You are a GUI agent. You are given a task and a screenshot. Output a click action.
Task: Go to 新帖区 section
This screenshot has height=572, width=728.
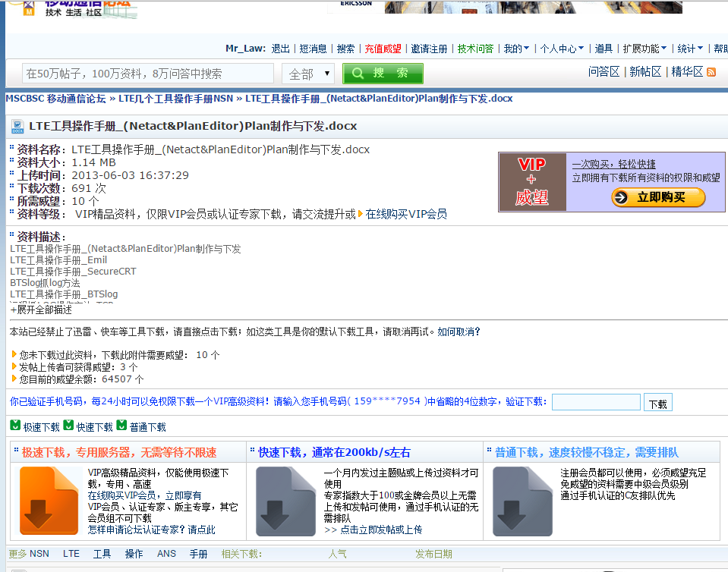(x=645, y=72)
